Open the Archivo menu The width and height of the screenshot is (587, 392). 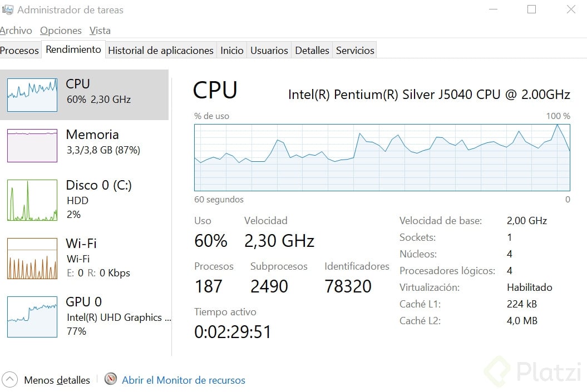(16, 31)
